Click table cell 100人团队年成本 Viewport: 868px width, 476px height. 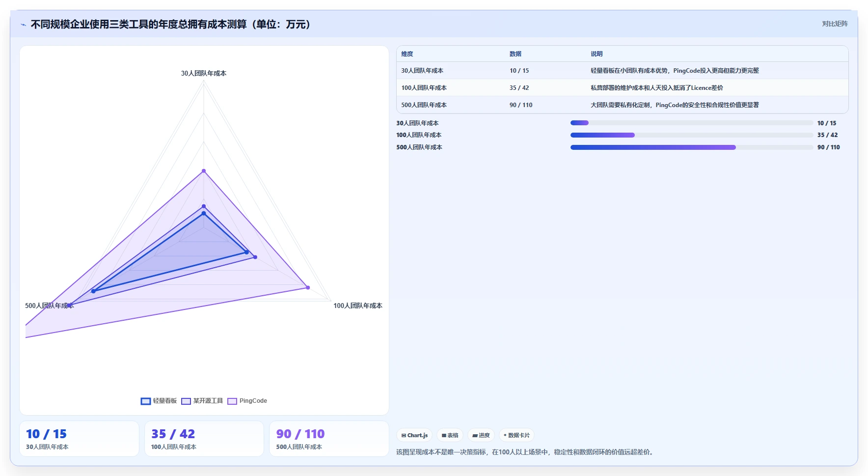[x=424, y=88]
